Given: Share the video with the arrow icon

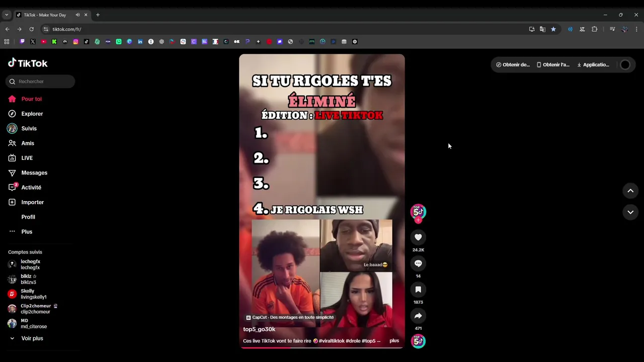Looking at the screenshot, I should coord(418,316).
